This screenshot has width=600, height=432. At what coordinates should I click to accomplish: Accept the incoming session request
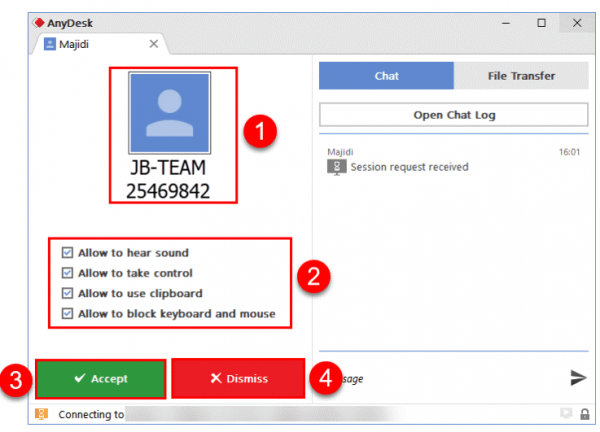(101, 379)
